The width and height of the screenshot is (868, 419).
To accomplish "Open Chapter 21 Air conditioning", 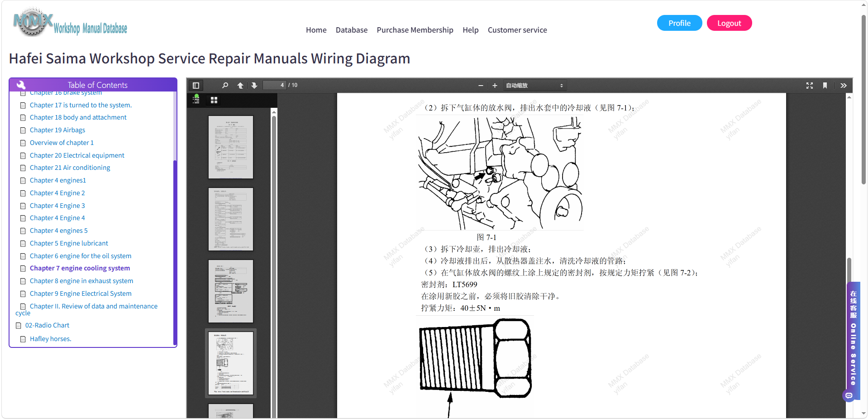I will pos(70,168).
